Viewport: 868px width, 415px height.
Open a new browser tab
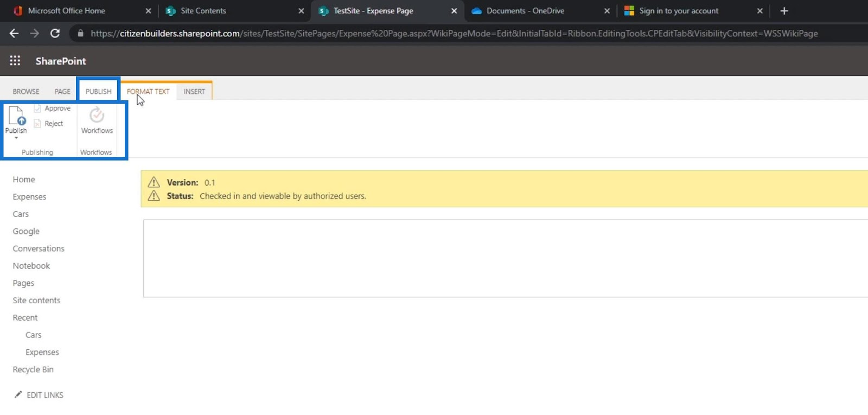click(x=784, y=11)
